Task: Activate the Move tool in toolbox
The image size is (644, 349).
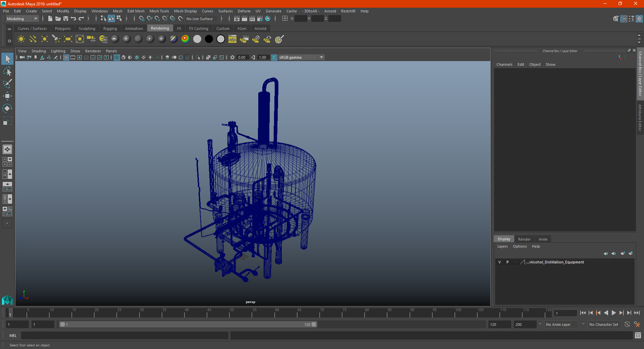Action: coord(7,96)
